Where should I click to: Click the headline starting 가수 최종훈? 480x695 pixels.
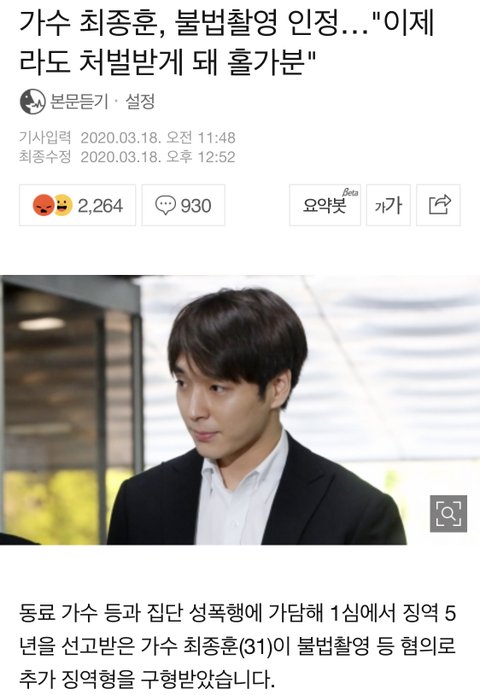[x=226, y=42]
